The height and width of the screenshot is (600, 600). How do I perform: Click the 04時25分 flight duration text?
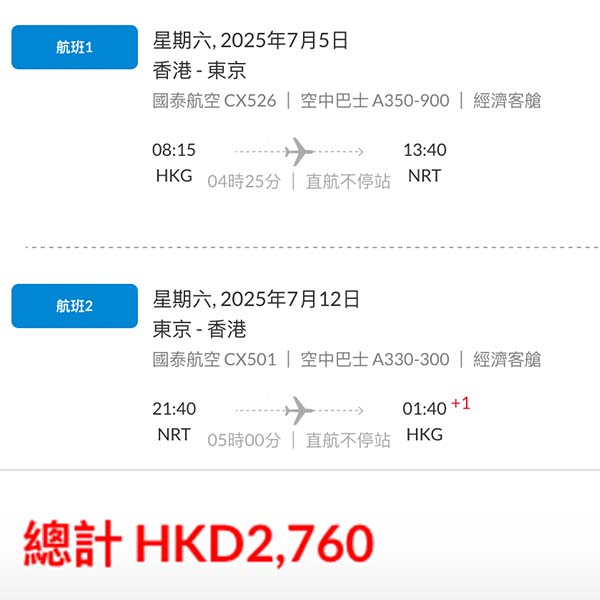click(x=244, y=181)
